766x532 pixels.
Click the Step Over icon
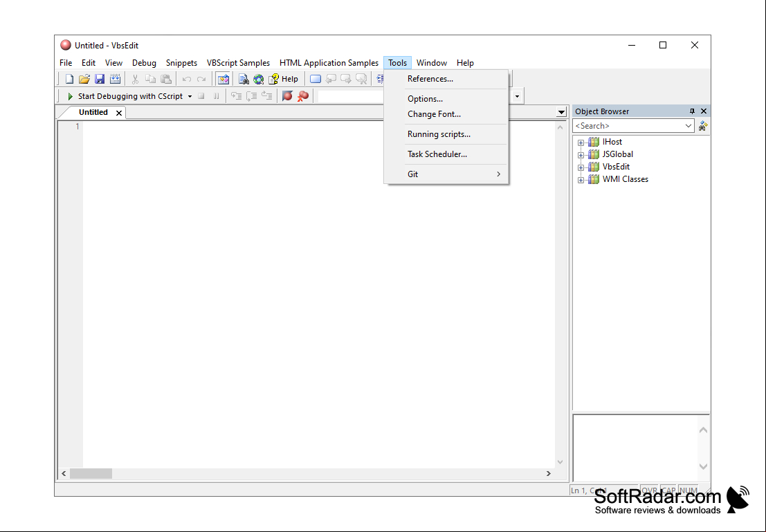(x=252, y=96)
